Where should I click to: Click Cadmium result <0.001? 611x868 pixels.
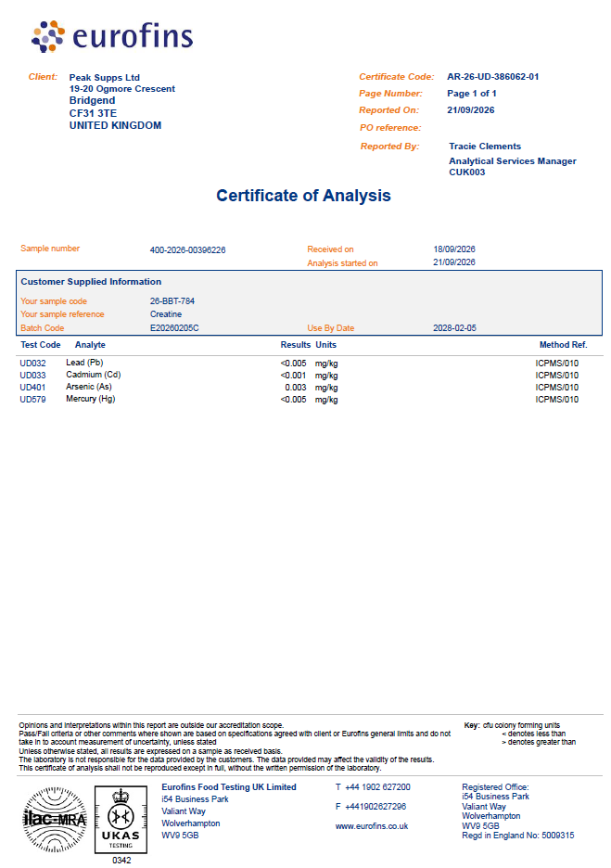(293, 376)
